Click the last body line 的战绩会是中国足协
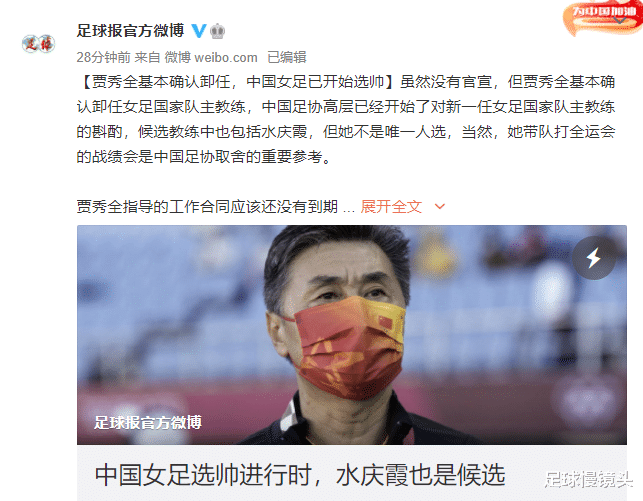Image resolution: width=643 pixels, height=501 pixels. click(204, 157)
